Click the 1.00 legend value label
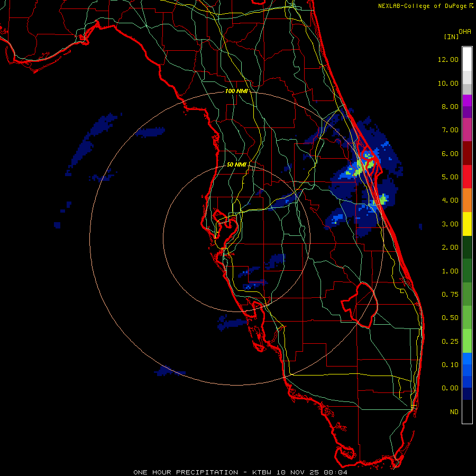 [x=450, y=271]
